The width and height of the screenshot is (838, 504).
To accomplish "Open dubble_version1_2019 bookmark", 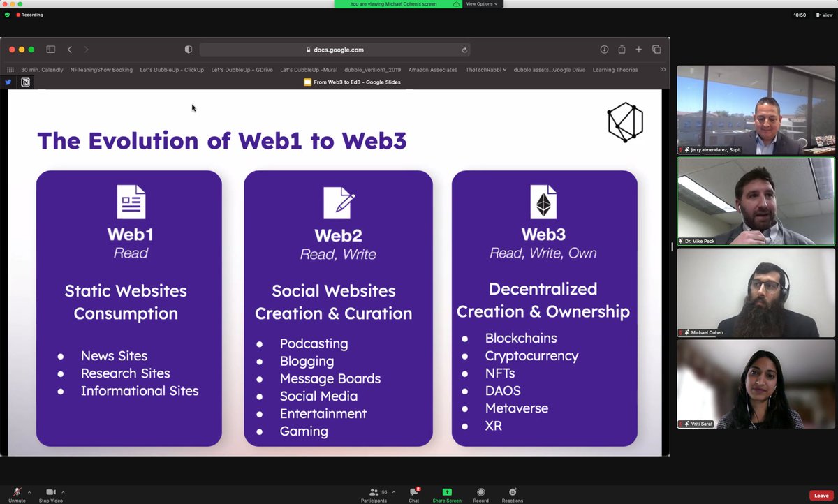I will point(373,70).
